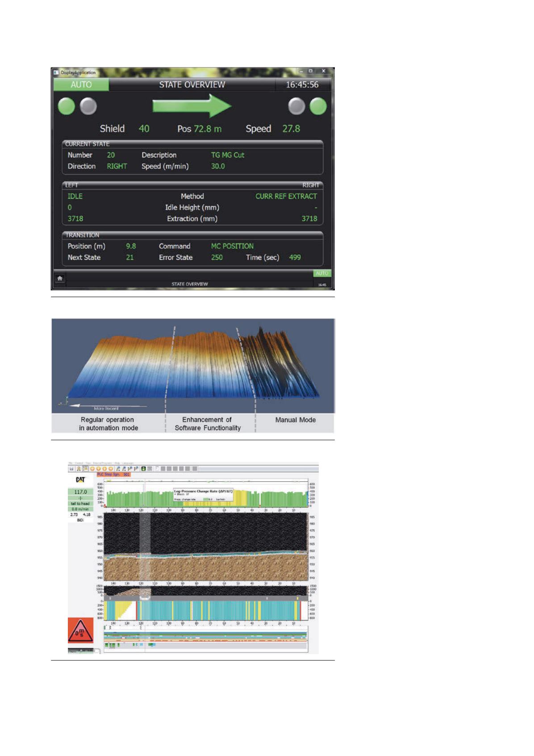
Task: Click the CAT logo in the left panel
Action: tap(80, 479)
